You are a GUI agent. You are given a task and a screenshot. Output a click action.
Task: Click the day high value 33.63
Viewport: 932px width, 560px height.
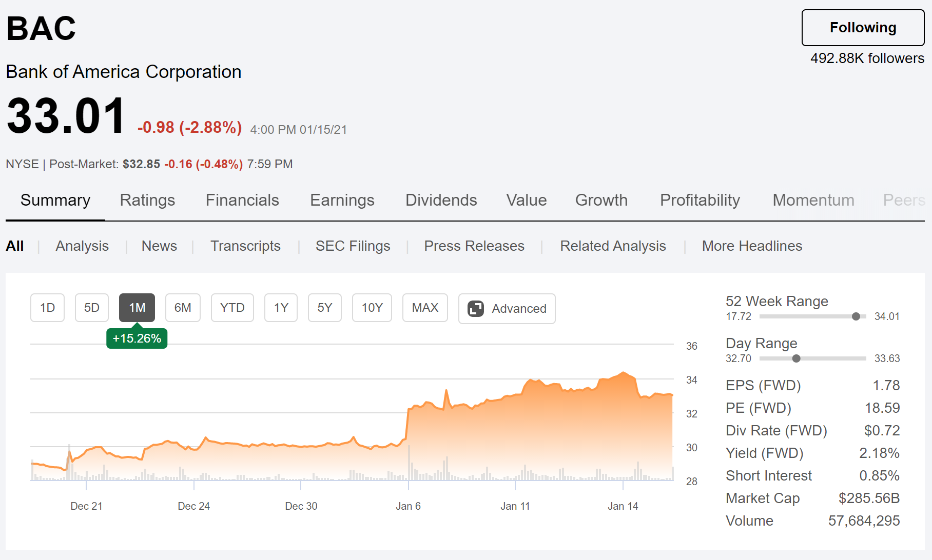pyautogui.click(x=887, y=358)
